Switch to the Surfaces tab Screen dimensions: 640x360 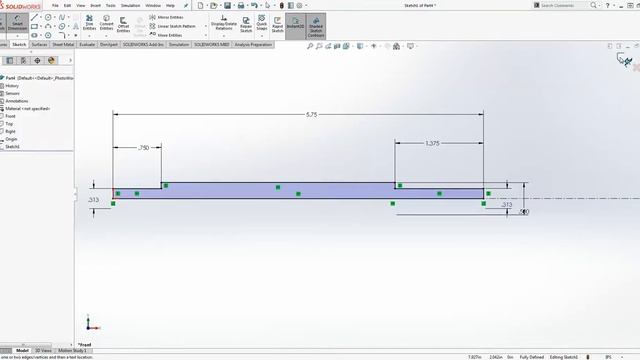pyautogui.click(x=39, y=44)
